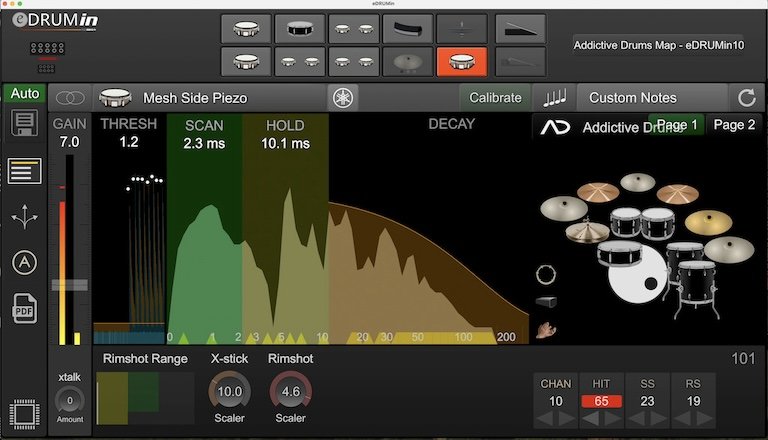Switch to the Page 1 tab

tap(676, 125)
